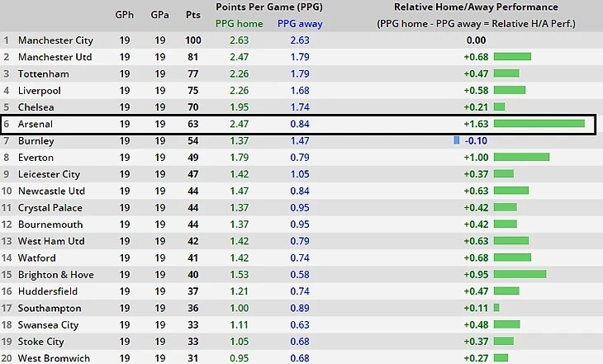
Task: Select the Burnley team name
Action: pyautogui.click(x=35, y=141)
